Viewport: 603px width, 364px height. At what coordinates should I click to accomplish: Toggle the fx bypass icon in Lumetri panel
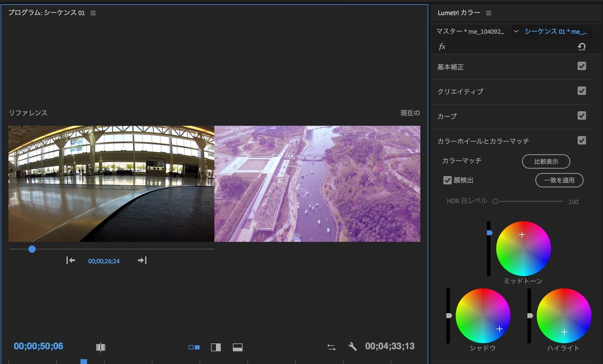click(x=442, y=47)
